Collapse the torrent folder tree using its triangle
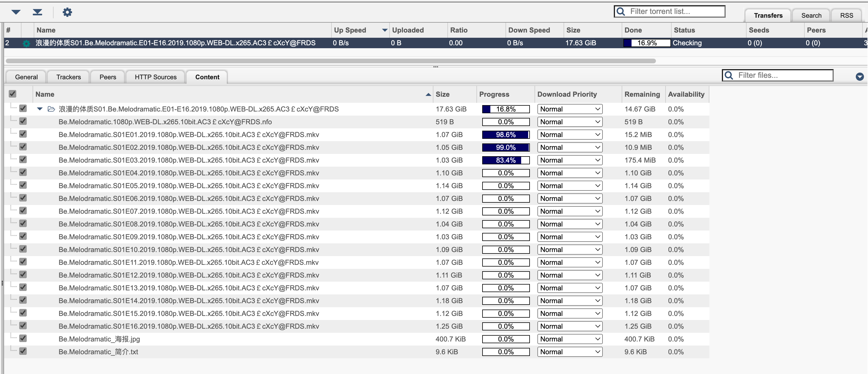This screenshot has height=374, width=868. tap(40, 109)
